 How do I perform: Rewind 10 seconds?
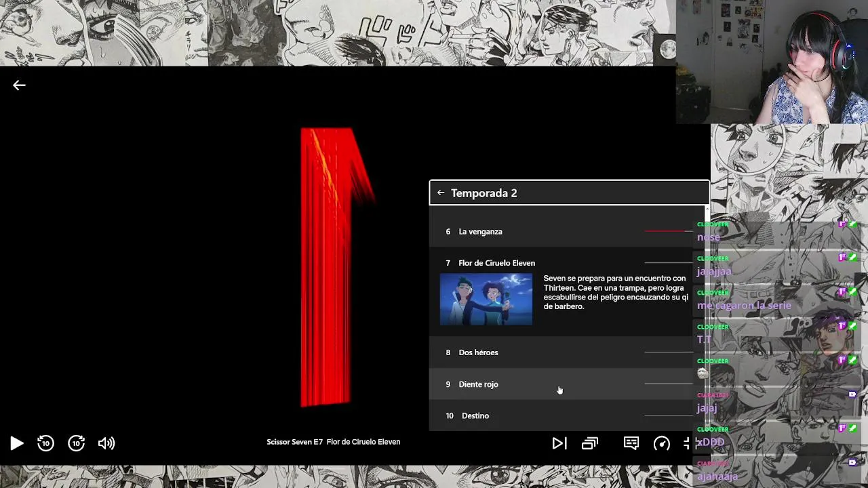pos(45,443)
